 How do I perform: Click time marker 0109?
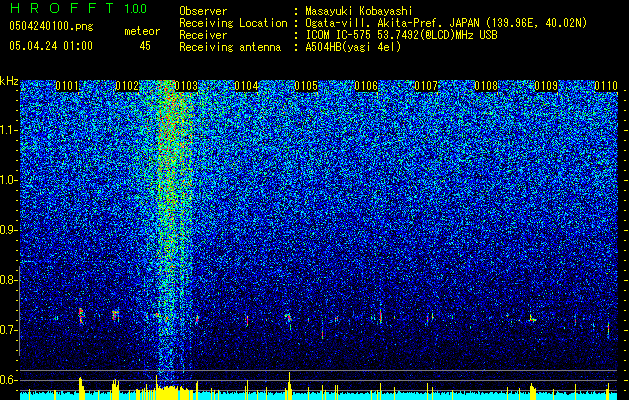(x=546, y=86)
